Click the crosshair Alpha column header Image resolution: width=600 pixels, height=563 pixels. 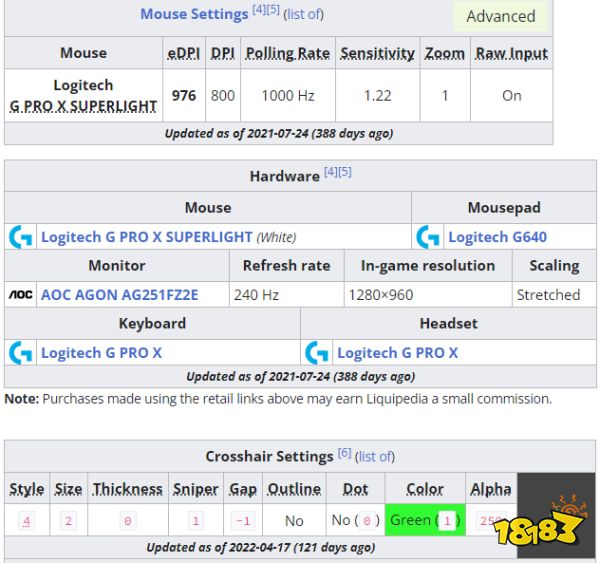coord(491,489)
